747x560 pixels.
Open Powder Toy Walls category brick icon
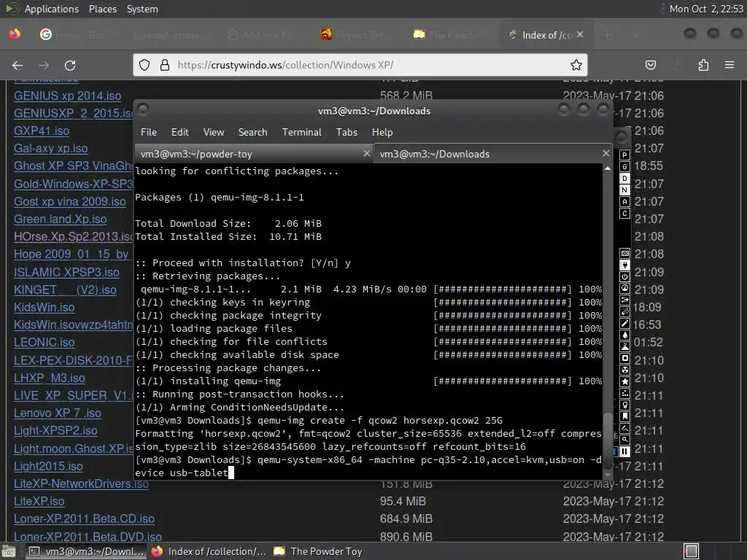[624, 253]
